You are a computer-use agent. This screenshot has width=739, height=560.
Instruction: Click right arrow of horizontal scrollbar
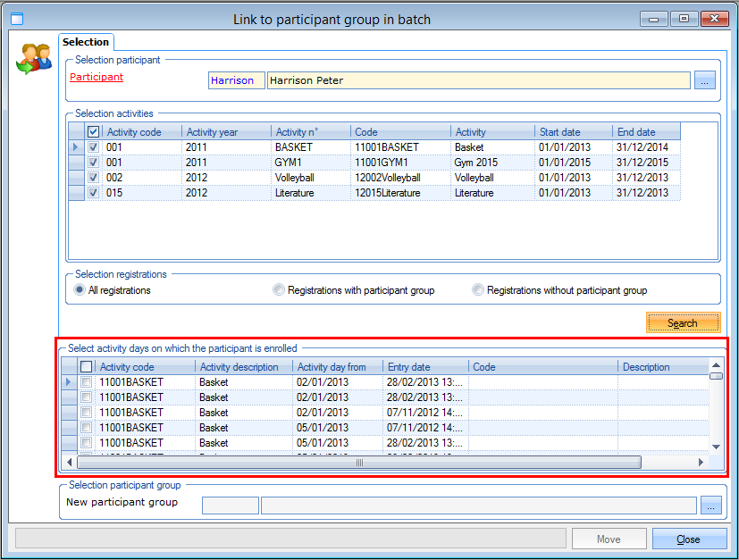tap(701, 463)
